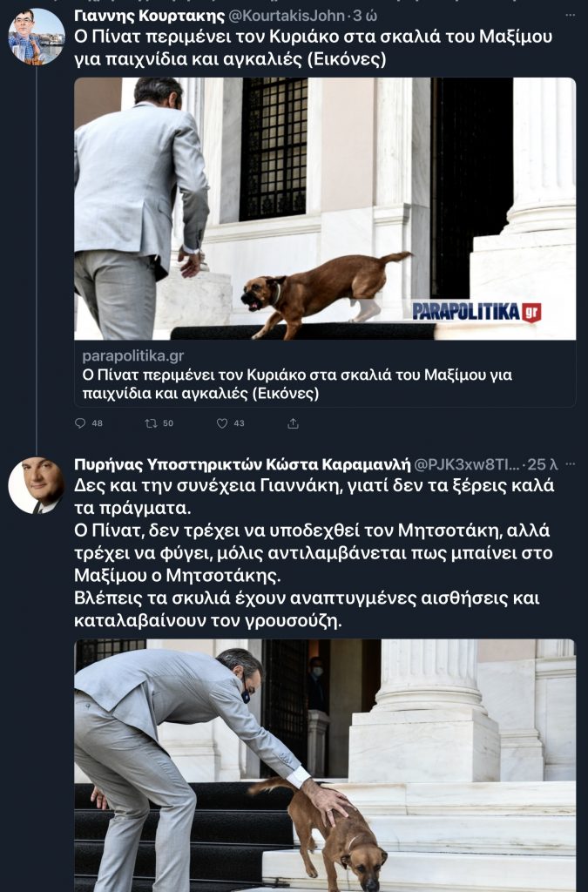Open reply icon with 48 comments
Screen dimensions: 588x892
tap(80, 423)
